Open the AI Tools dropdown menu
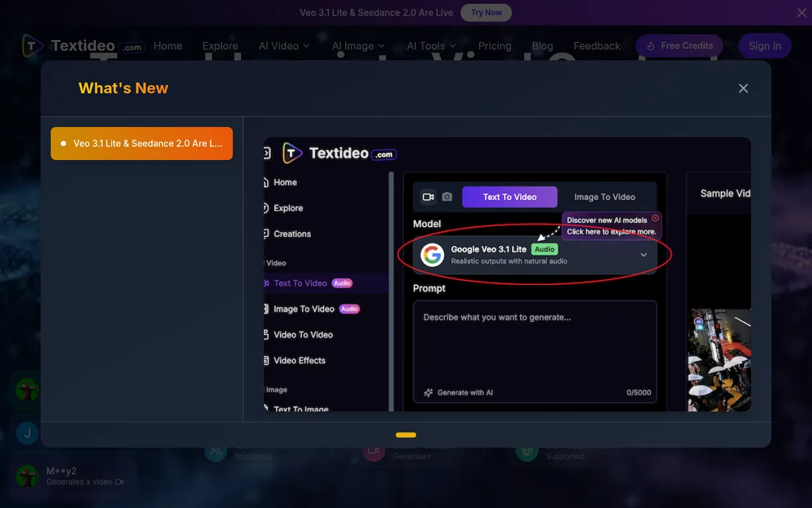 coord(431,46)
